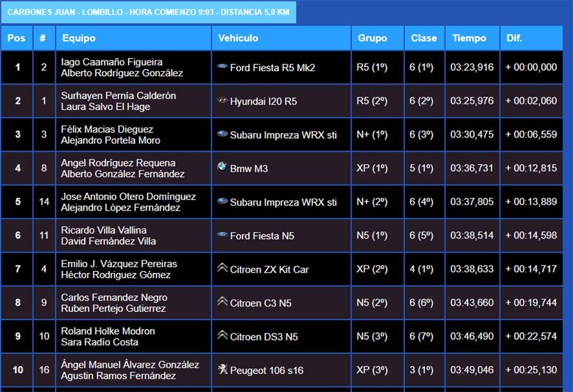Click the Hyundai logo beside I20 R5

tap(222, 101)
